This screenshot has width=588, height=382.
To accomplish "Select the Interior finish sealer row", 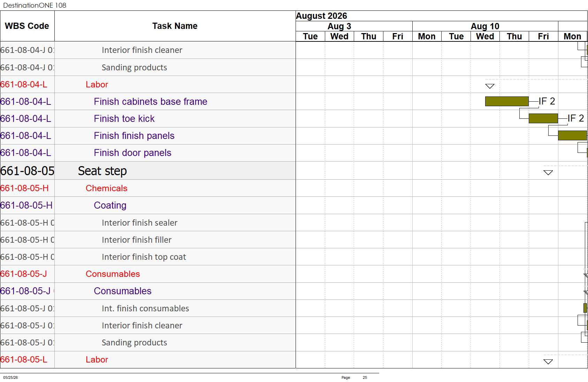I will pos(148,223).
